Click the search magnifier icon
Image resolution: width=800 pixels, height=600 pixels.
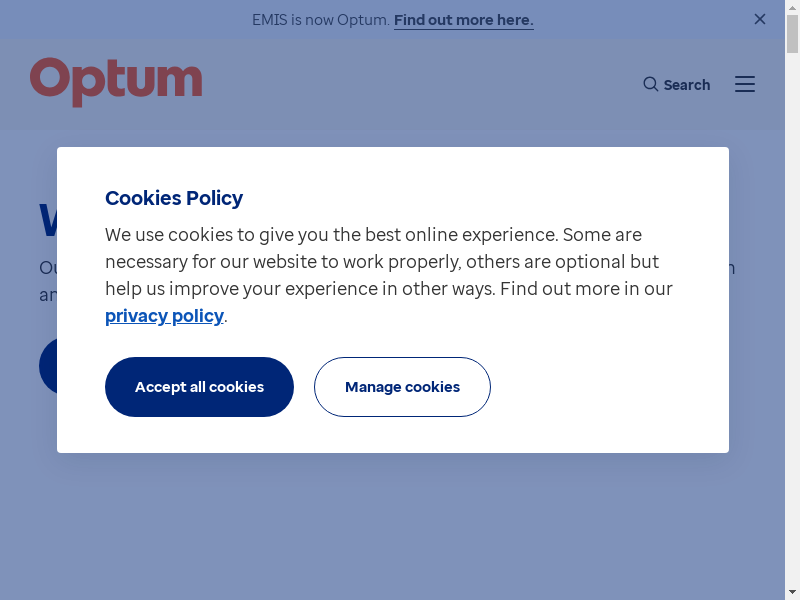point(651,84)
